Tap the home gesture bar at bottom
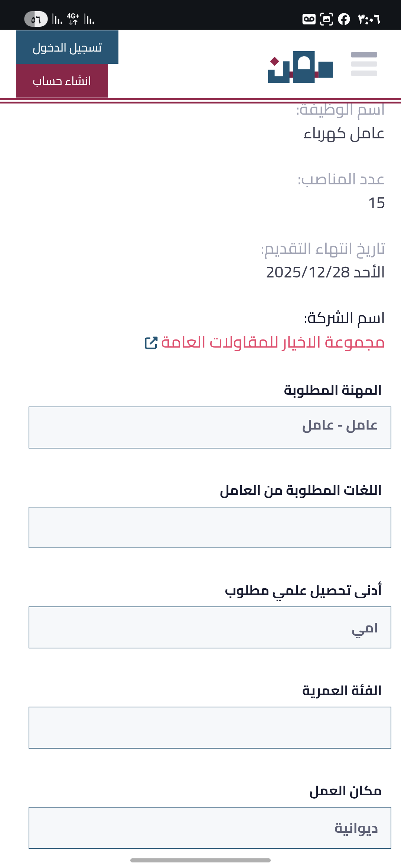 pyautogui.click(x=200, y=860)
